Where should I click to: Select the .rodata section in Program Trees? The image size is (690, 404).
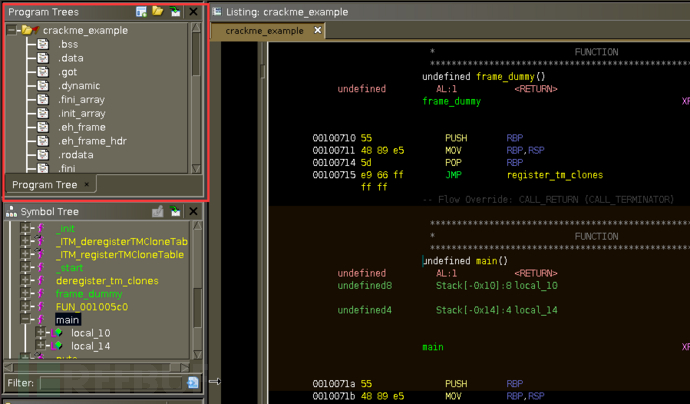[x=73, y=155]
